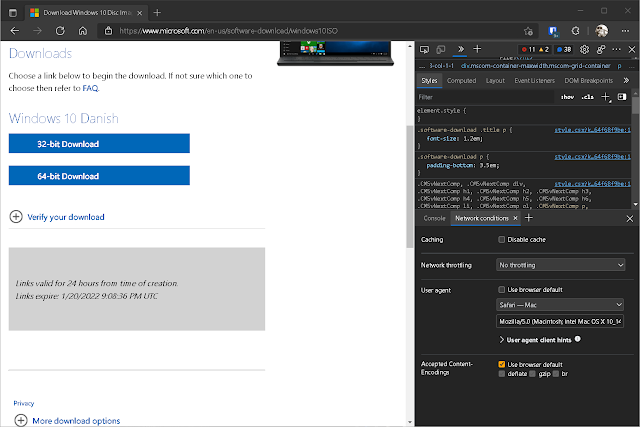The width and height of the screenshot is (640, 427).
Task: Click the client hints info icon
Action: (578, 339)
